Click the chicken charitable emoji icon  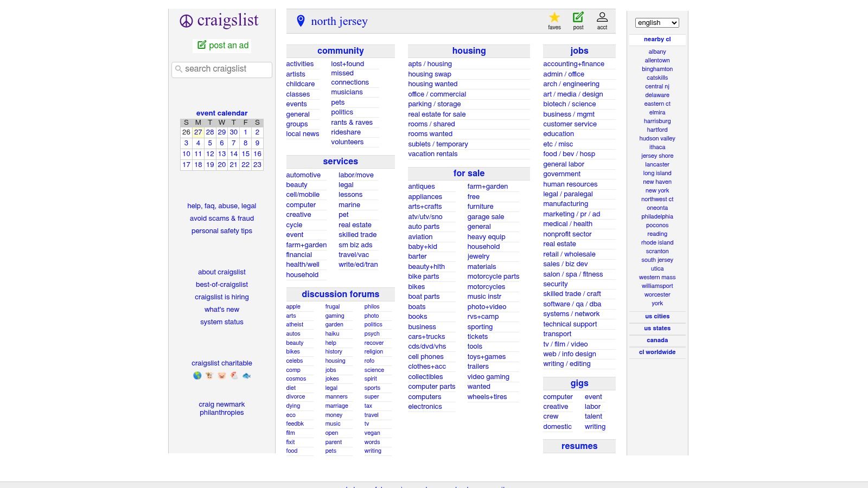tap(234, 375)
